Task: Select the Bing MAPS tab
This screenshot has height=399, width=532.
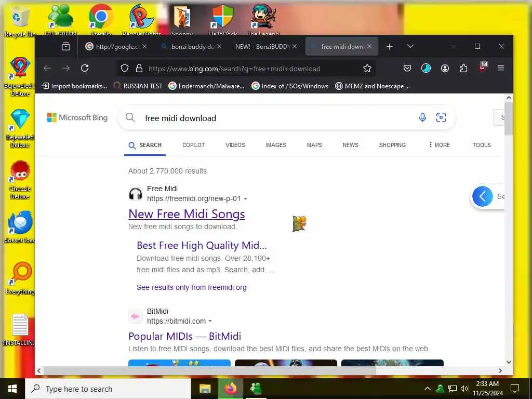Action: click(314, 145)
